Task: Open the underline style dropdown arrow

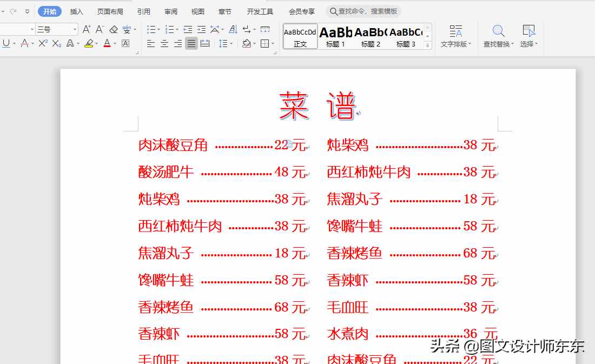Action: (x=15, y=44)
